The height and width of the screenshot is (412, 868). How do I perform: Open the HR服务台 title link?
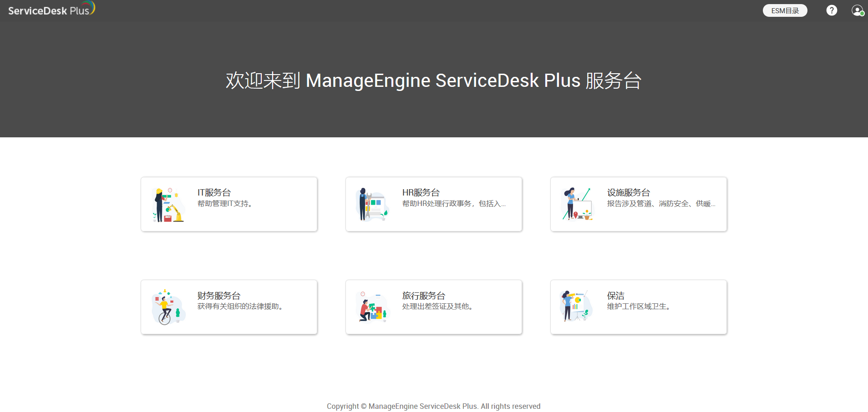tap(421, 192)
